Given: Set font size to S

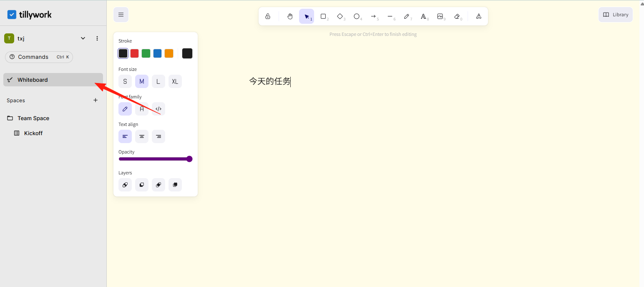Looking at the screenshot, I should click(x=125, y=81).
